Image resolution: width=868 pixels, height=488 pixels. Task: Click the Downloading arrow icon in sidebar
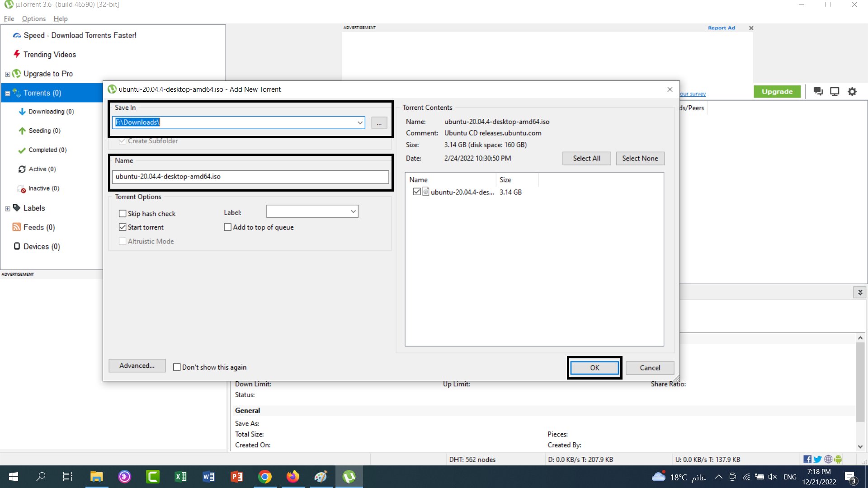click(x=22, y=112)
